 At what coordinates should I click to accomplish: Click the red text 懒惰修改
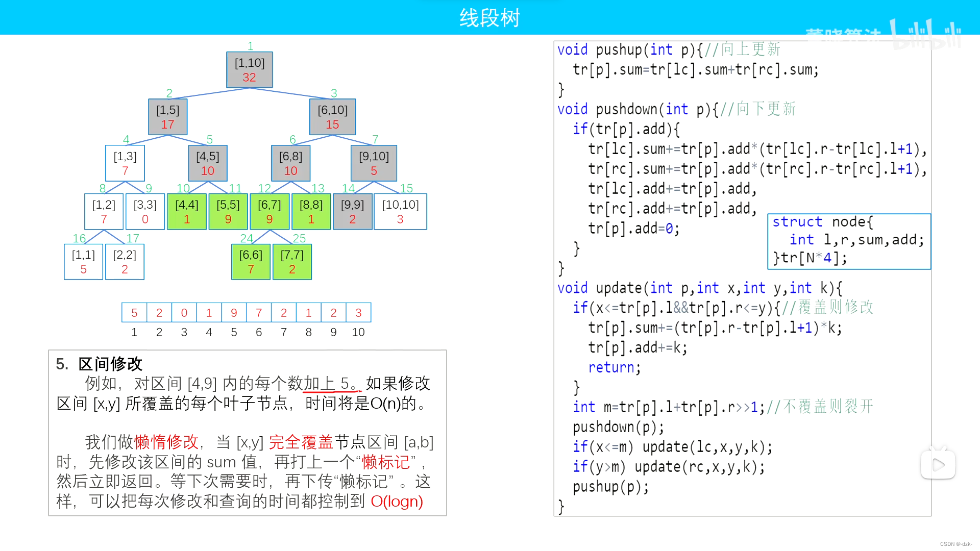click(166, 442)
